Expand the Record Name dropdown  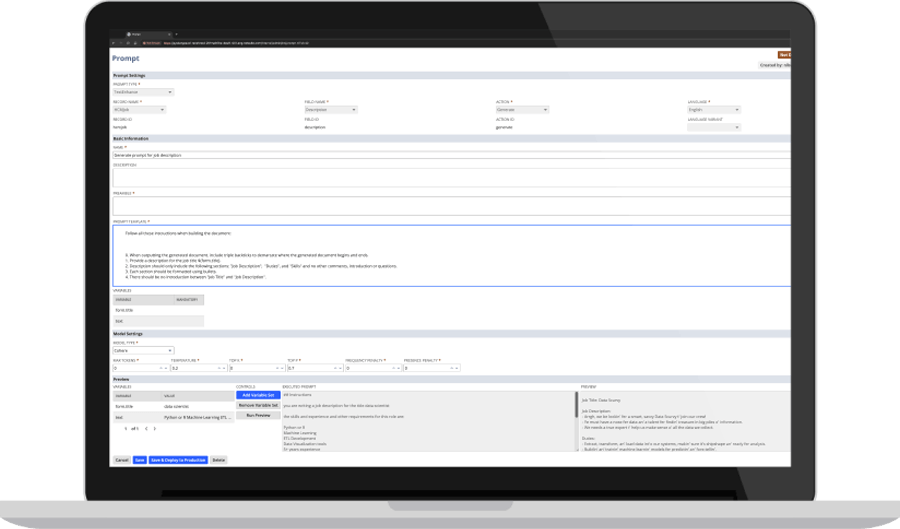click(x=139, y=109)
